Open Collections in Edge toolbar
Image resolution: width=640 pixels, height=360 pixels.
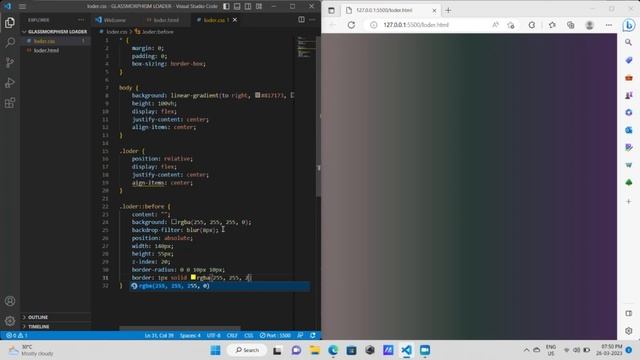pos(570,25)
